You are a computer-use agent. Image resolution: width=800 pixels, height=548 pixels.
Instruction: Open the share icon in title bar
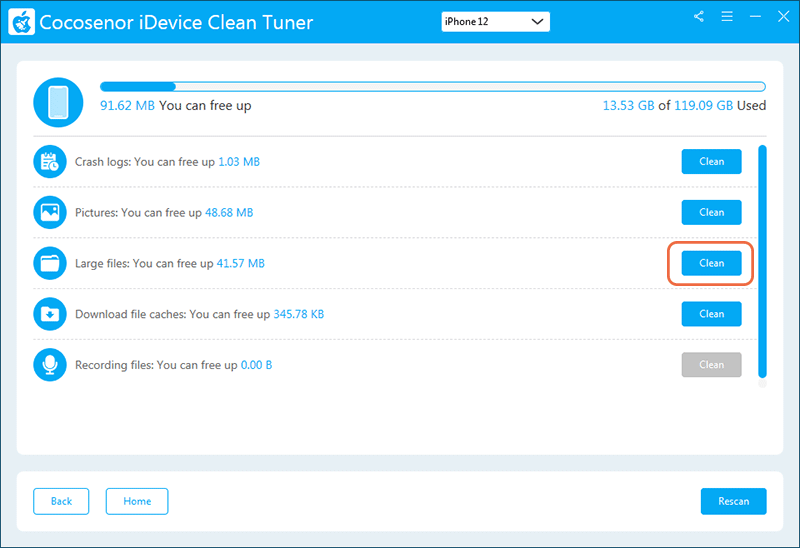(698, 16)
